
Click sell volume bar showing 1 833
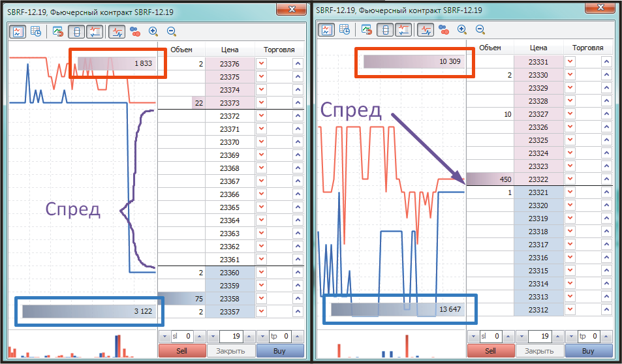coord(116,63)
